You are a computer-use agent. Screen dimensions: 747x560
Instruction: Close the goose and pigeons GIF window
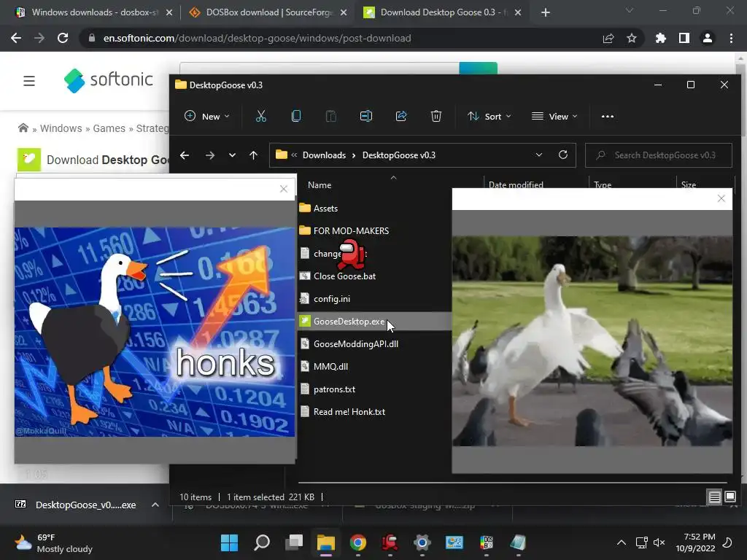(x=721, y=198)
